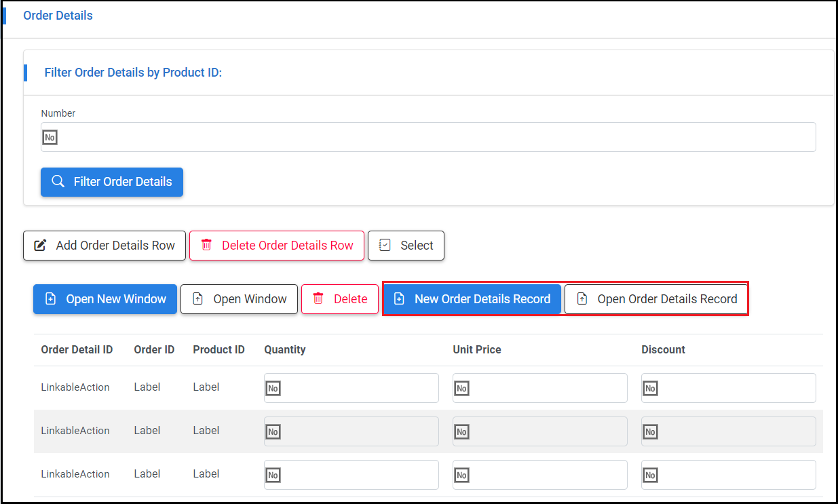Click the Quantity field in the first row
The height and width of the screenshot is (504, 838).
point(351,388)
